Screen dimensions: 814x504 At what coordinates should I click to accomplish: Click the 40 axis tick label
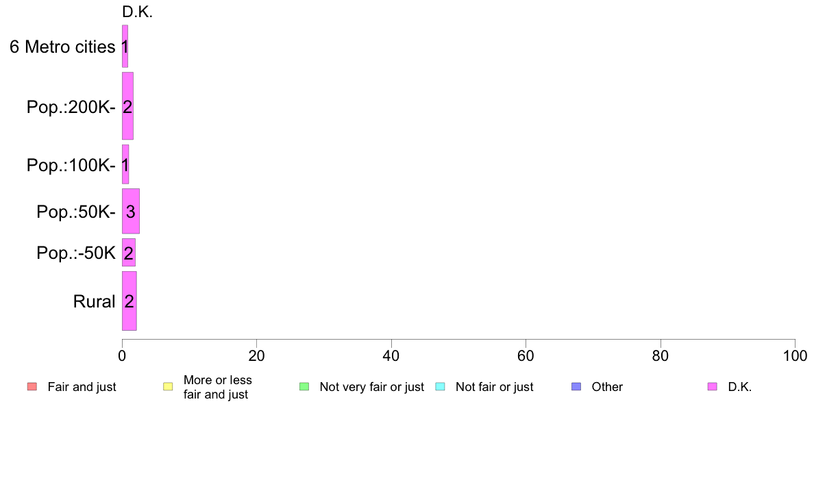point(391,355)
